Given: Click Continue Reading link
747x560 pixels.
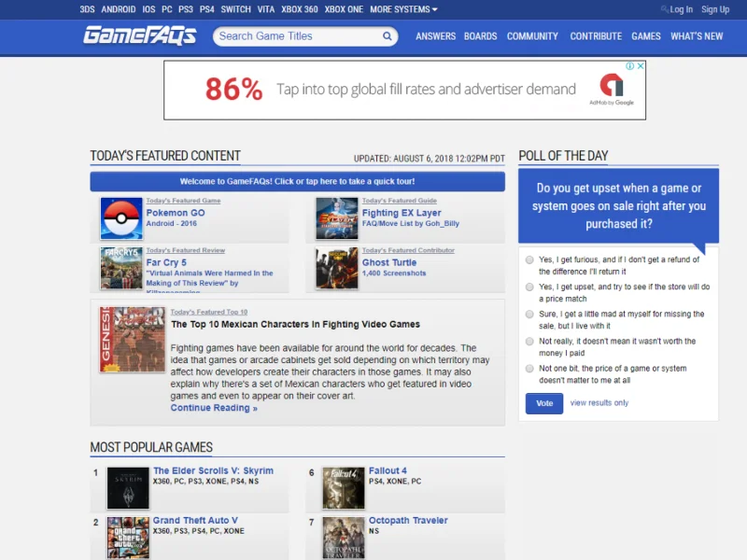Looking at the screenshot, I should click(214, 408).
